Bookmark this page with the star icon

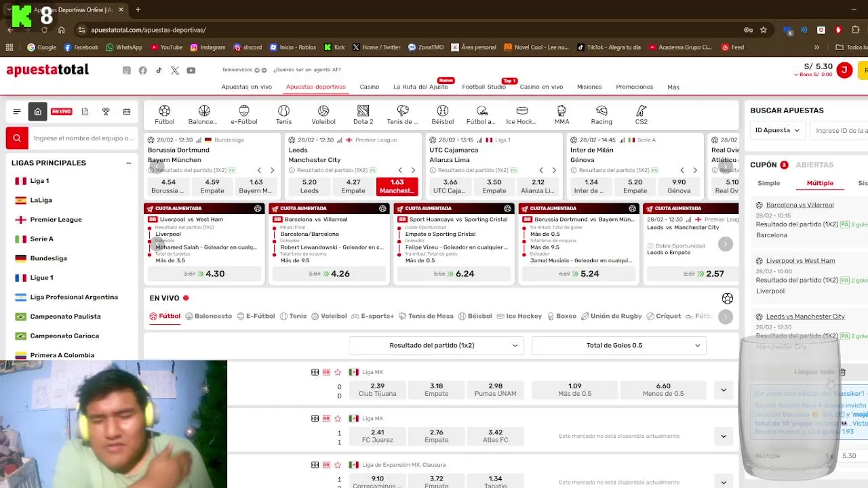click(764, 30)
